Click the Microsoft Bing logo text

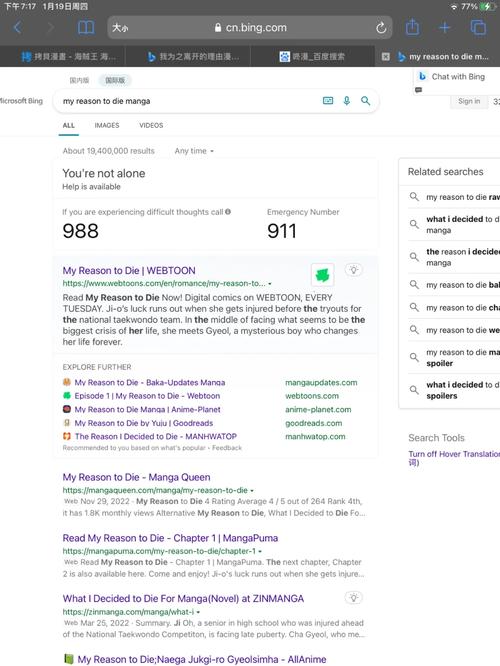point(21,101)
